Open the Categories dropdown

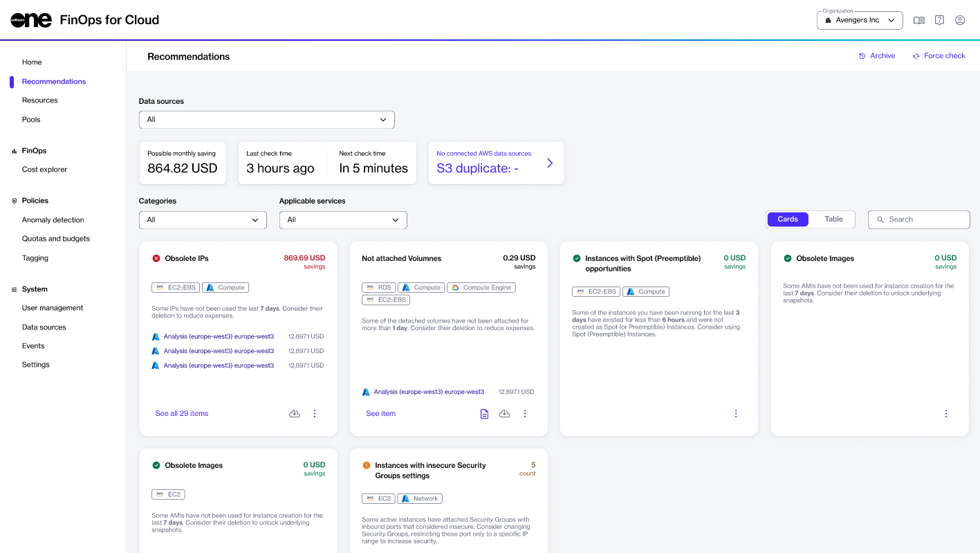pos(203,220)
